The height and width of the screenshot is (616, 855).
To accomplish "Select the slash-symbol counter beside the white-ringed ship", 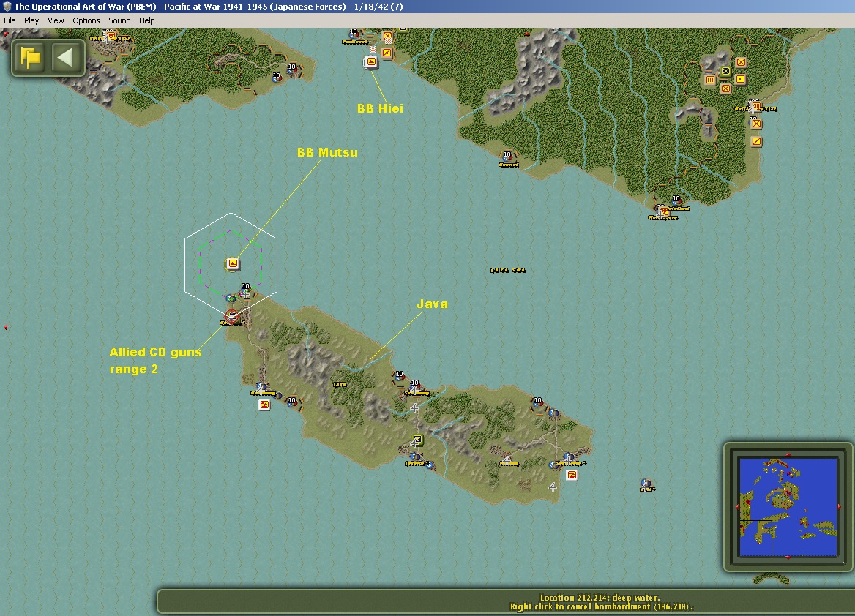I will click(387, 53).
